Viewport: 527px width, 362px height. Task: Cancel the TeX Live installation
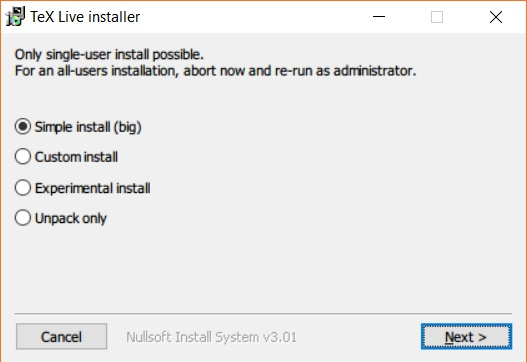click(x=62, y=336)
